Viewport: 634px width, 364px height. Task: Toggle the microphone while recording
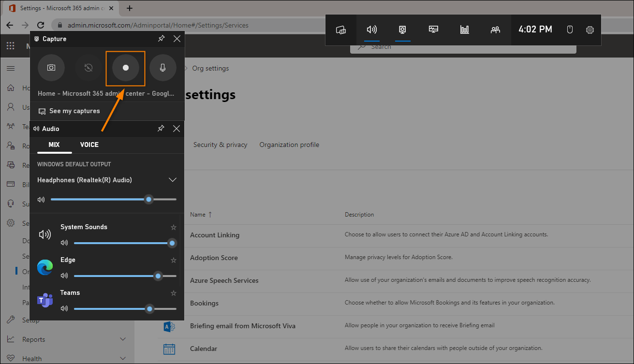point(162,68)
